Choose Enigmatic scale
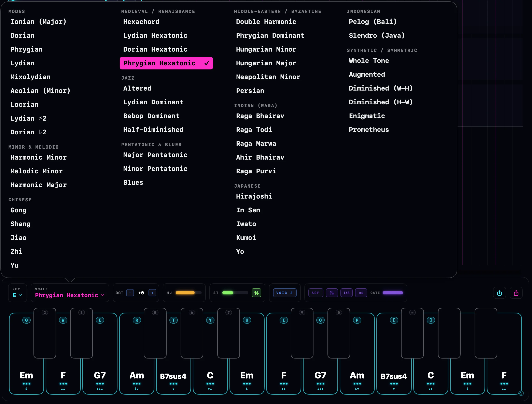532x404 pixels. [x=367, y=116]
